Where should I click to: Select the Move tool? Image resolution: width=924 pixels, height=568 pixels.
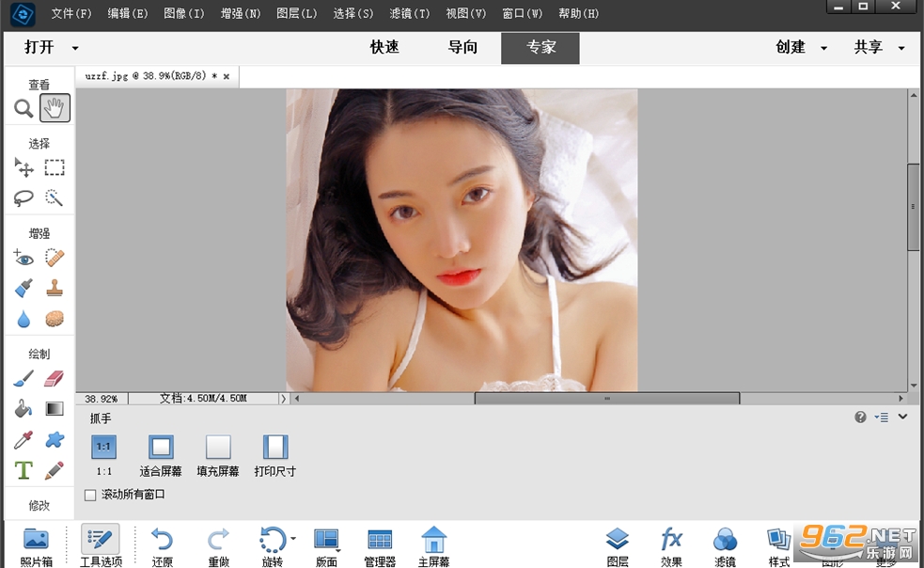pyautogui.click(x=23, y=167)
